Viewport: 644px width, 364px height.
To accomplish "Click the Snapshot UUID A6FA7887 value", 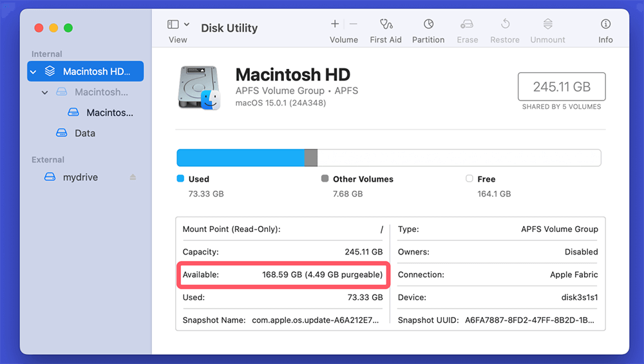I will pos(529,320).
